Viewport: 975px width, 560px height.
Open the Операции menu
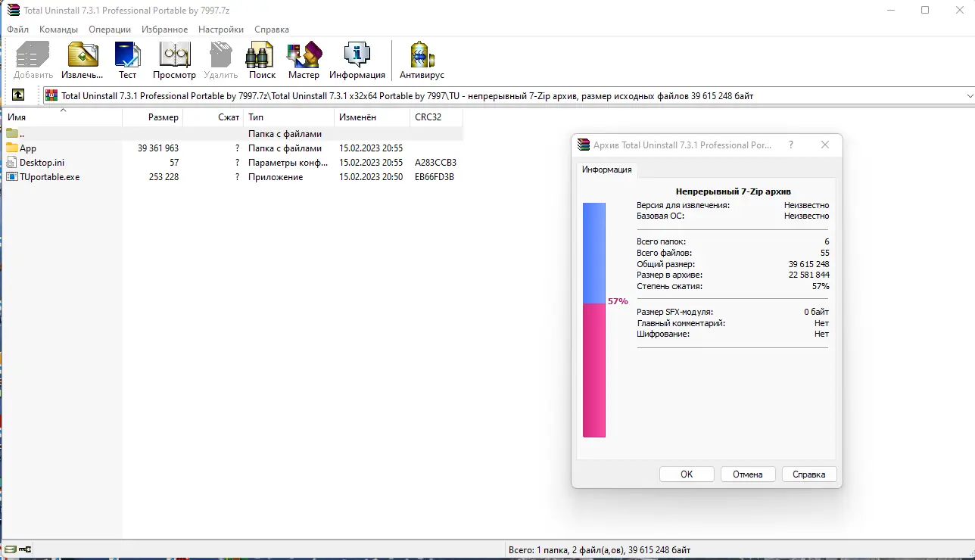coord(109,30)
